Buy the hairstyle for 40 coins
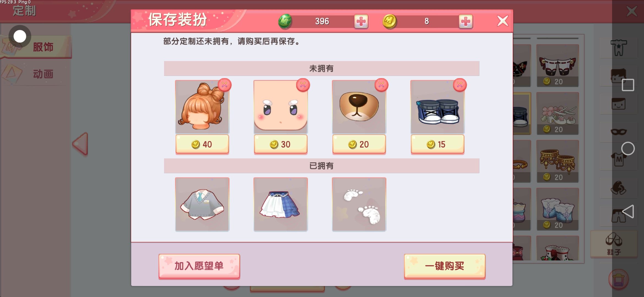The image size is (644, 297). pyautogui.click(x=202, y=144)
